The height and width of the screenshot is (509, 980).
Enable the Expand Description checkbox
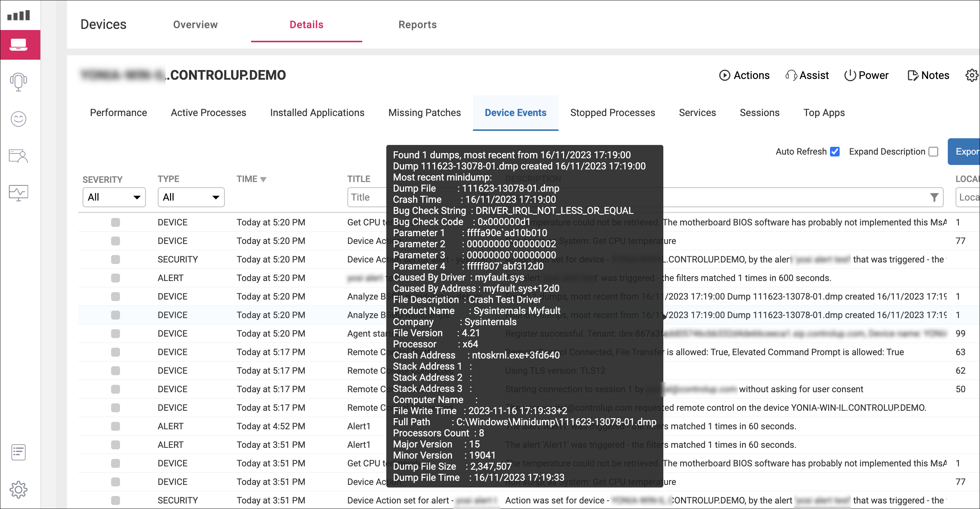(933, 152)
